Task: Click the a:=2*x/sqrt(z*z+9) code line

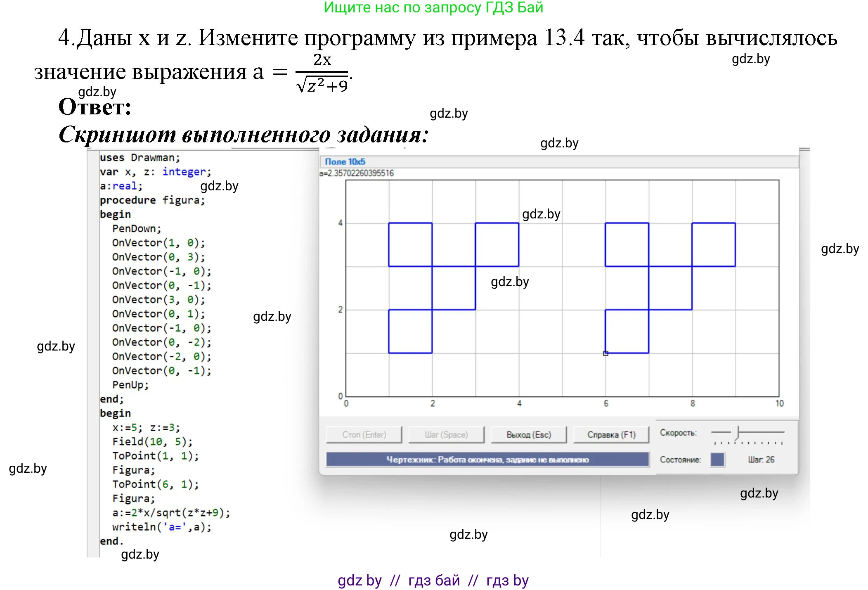Action: (x=171, y=513)
